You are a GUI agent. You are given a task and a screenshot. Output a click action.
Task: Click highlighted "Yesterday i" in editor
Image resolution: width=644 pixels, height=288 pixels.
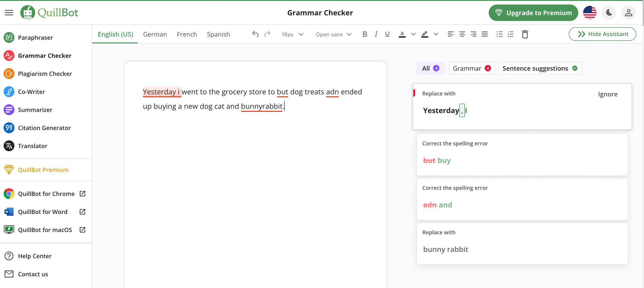[162, 92]
